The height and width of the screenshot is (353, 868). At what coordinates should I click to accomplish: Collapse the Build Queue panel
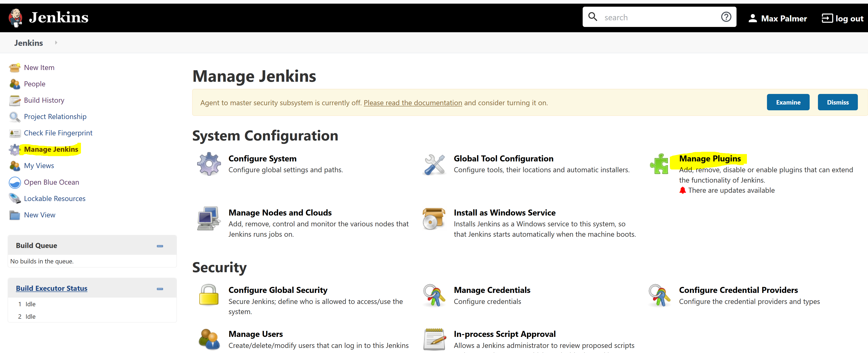click(x=160, y=246)
